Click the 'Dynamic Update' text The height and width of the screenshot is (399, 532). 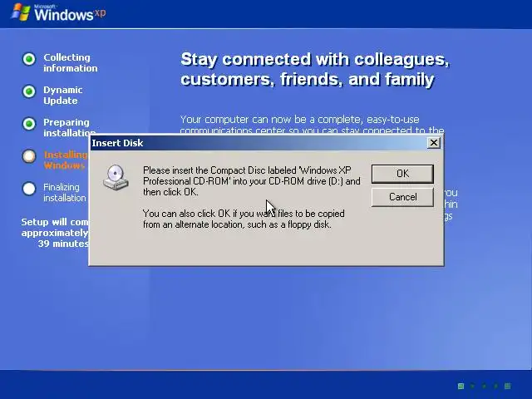[x=63, y=95]
